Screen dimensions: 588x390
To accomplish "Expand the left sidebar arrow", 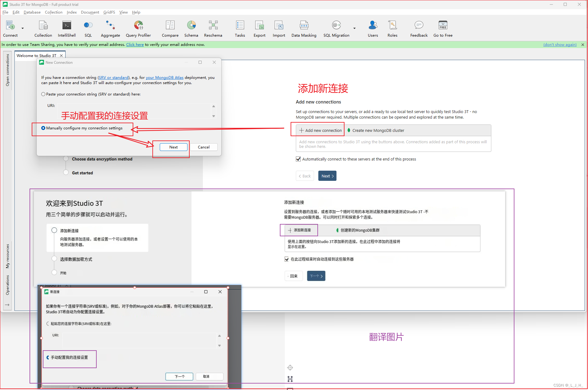I will click(7, 305).
